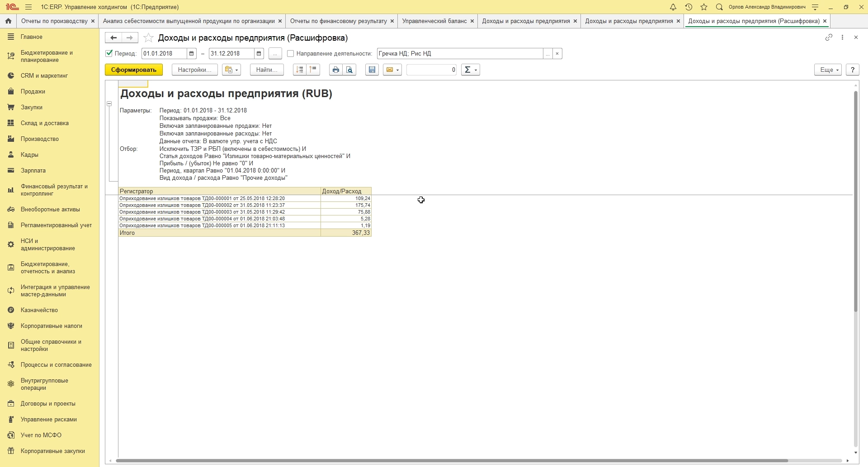Select the Итого total 367,33 cell

(346, 233)
